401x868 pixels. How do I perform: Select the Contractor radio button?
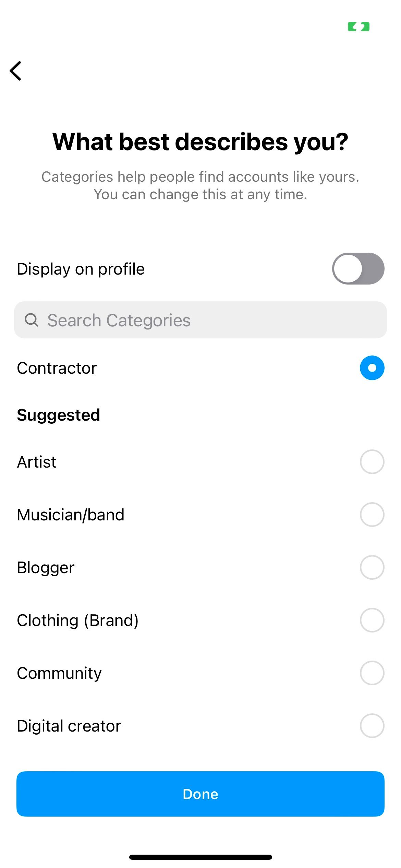coord(372,368)
